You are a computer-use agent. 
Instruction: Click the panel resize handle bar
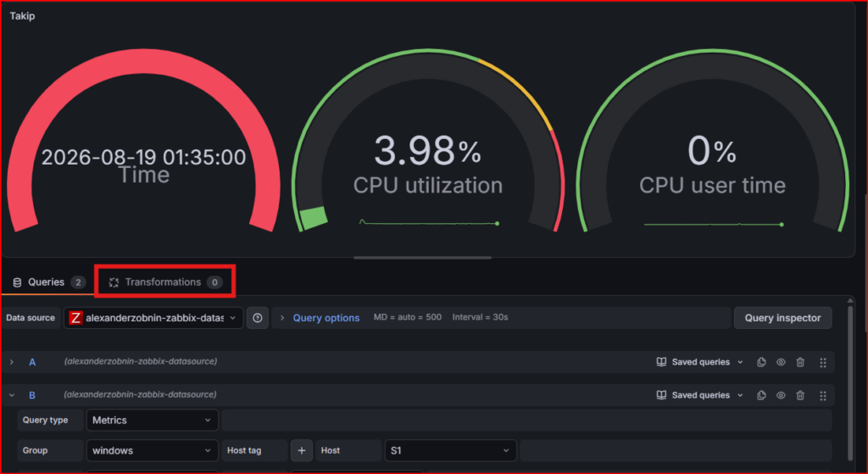click(x=422, y=258)
